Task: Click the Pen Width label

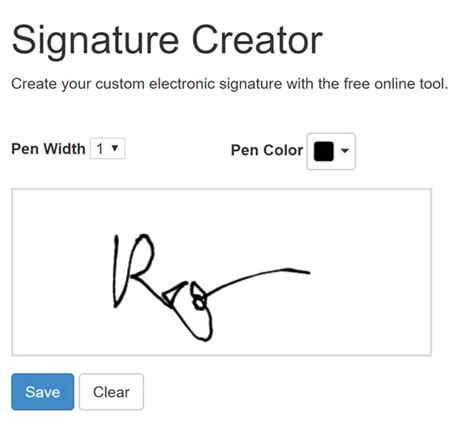Action: coord(48,149)
